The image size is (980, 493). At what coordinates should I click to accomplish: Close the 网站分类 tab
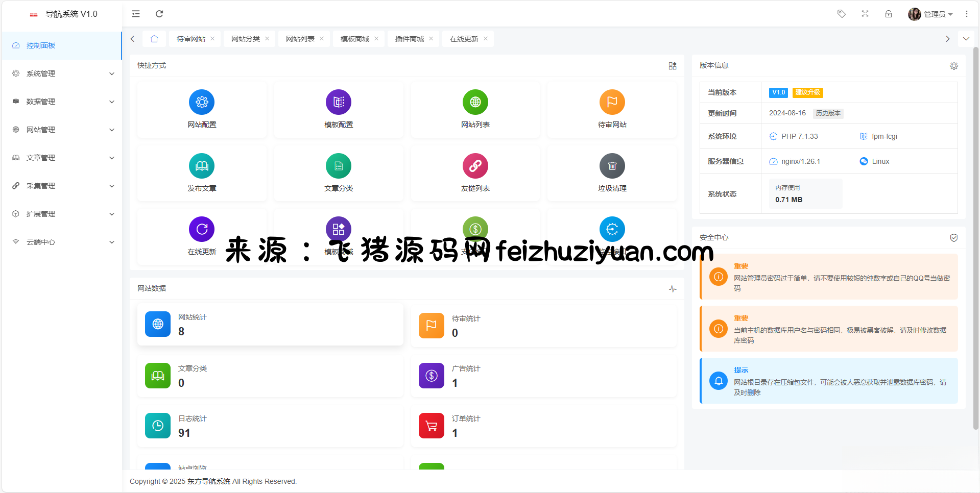267,39
